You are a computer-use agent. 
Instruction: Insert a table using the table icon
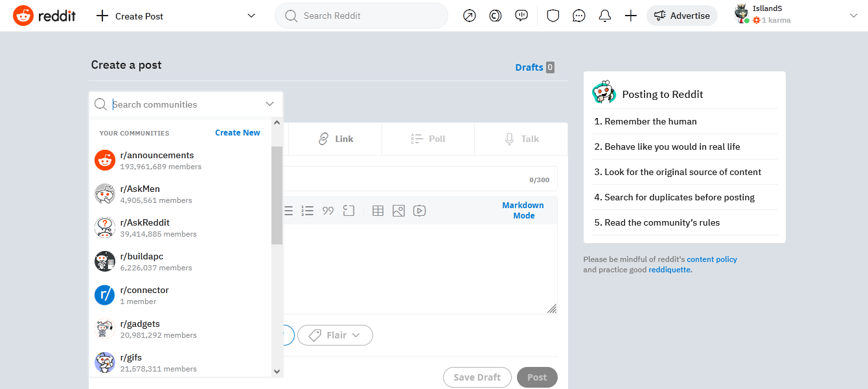point(378,211)
